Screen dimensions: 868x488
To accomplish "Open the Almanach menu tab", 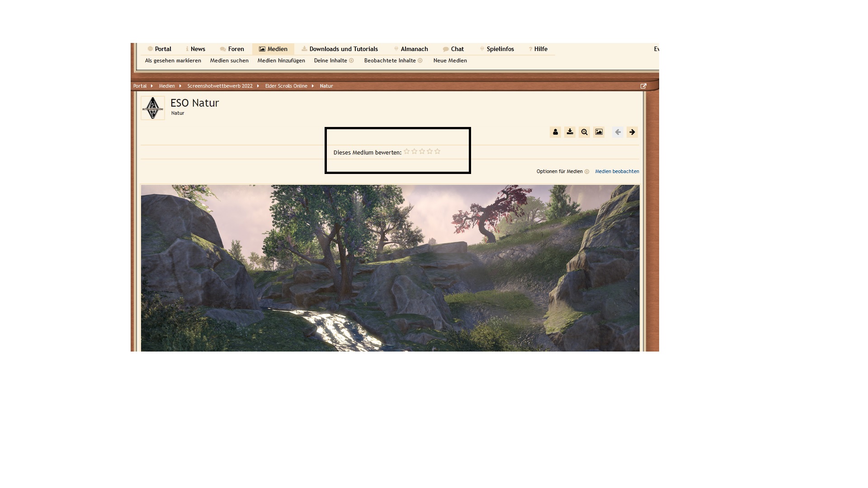I will coord(411,49).
